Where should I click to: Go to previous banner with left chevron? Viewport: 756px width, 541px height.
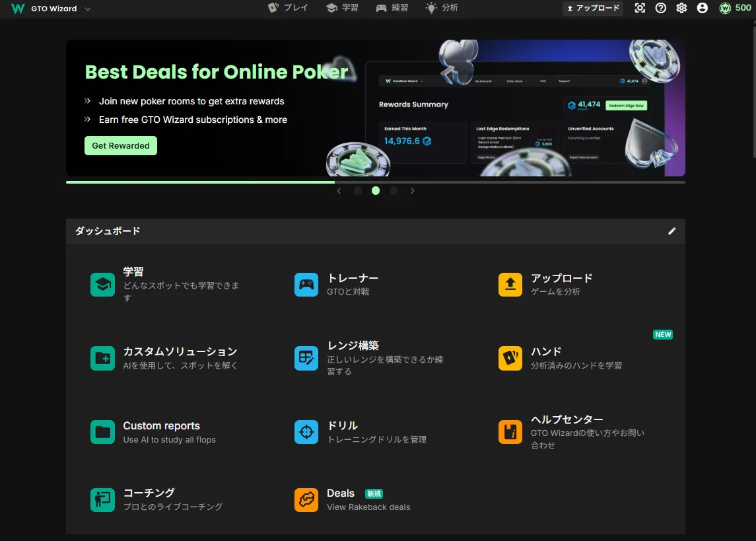[339, 191]
